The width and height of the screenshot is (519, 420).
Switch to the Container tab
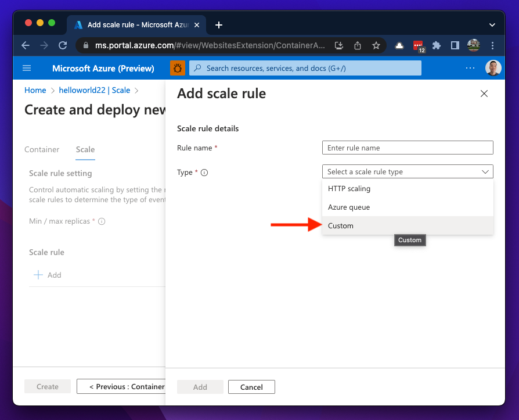[42, 149]
